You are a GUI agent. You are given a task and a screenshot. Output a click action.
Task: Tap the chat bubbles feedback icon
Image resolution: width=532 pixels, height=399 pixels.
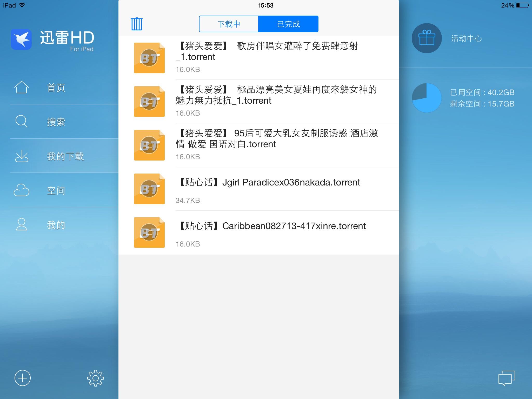click(506, 378)
